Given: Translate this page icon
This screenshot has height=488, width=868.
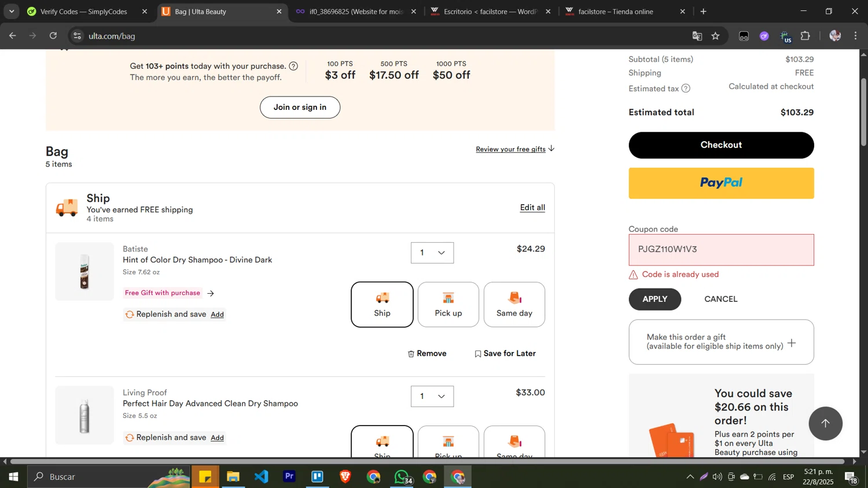Looking at the screenshot, I should 697,36.
